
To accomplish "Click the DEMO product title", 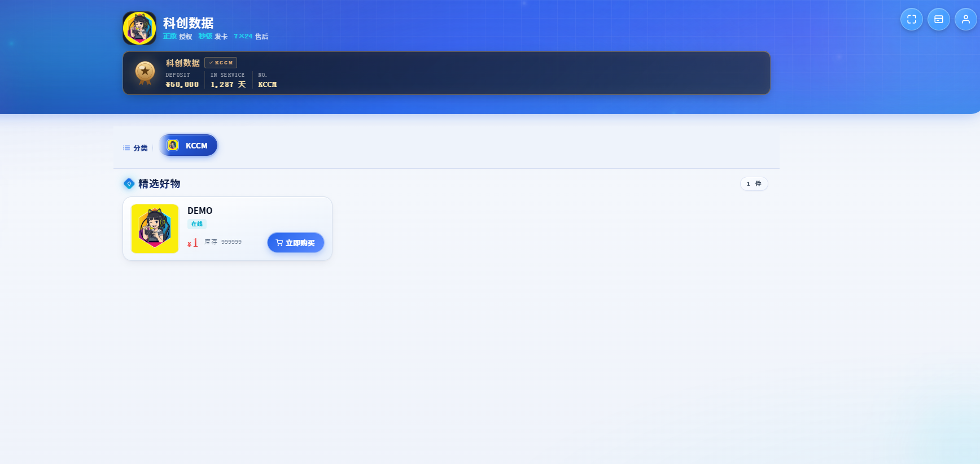I will [200, 211].
